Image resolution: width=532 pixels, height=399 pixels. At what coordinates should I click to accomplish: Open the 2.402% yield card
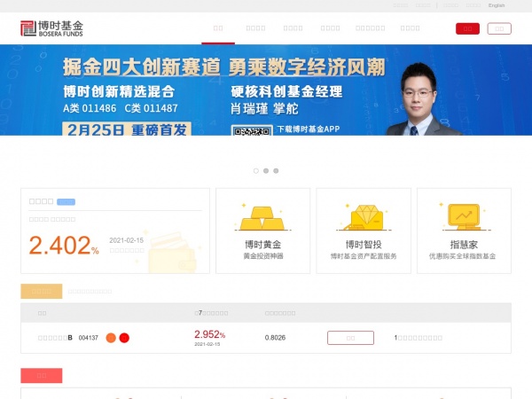click(x=115, y=231)
